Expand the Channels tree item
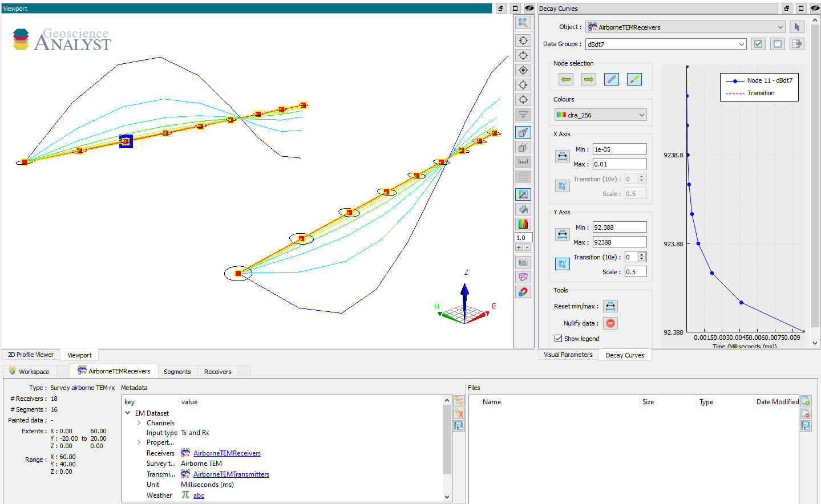 (x=139, y=423)
